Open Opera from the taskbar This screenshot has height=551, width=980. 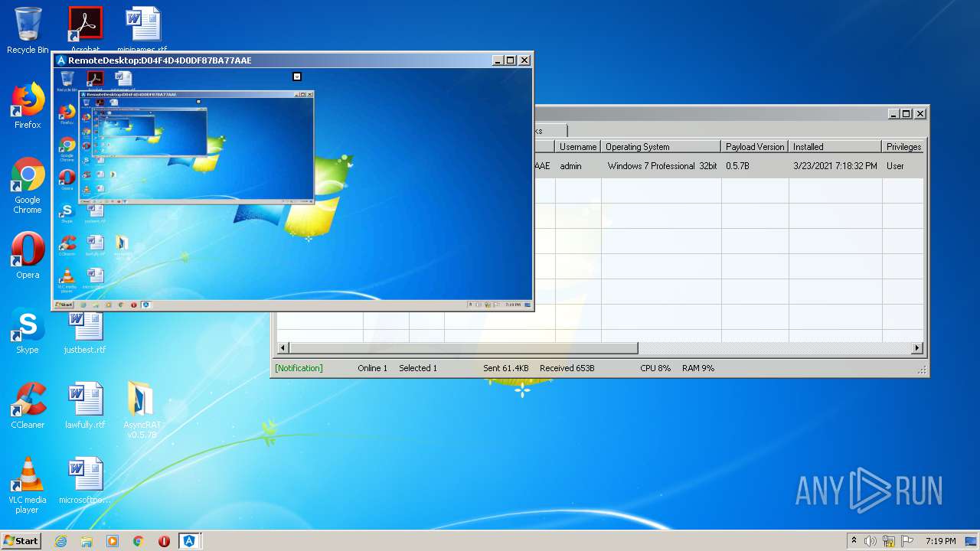point(164,541)
